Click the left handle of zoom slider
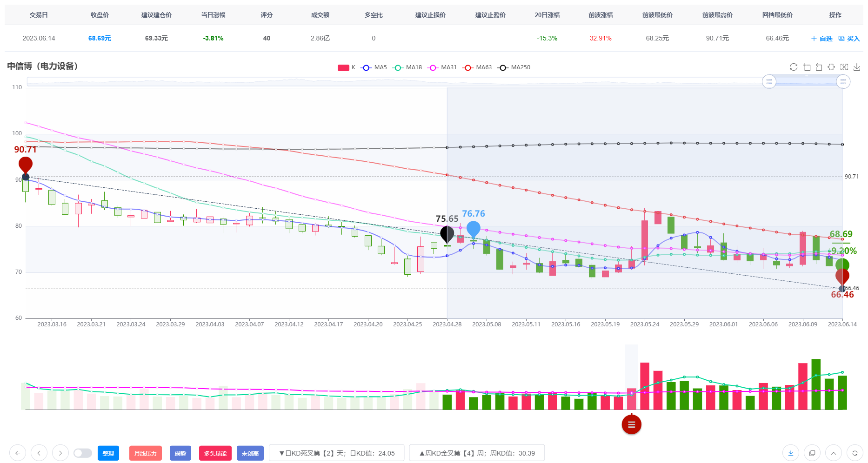Image resolution: width=868 pixels, height=463 pixels. (x=769, y=82)
